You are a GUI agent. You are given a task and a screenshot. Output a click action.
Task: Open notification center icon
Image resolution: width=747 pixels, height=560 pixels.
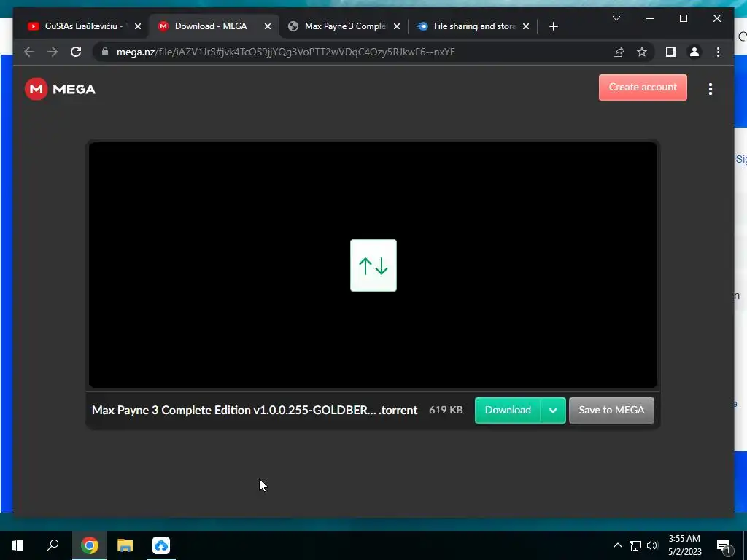click(724, 545)
